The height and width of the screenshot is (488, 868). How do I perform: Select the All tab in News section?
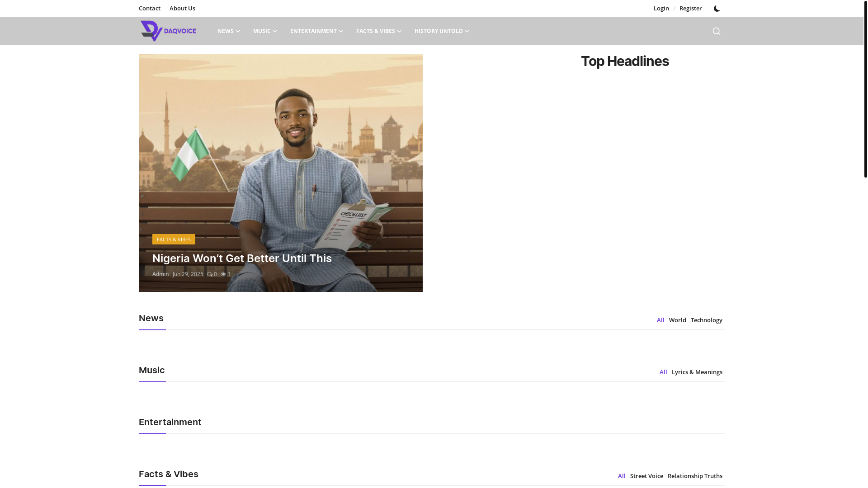click(660, 320)
